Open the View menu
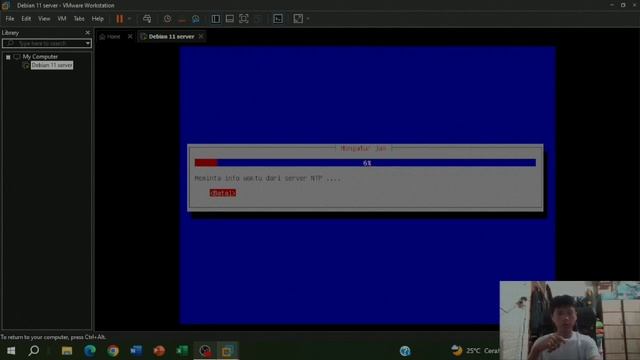Viewport: 640px width, 360px height. point(44,19)
